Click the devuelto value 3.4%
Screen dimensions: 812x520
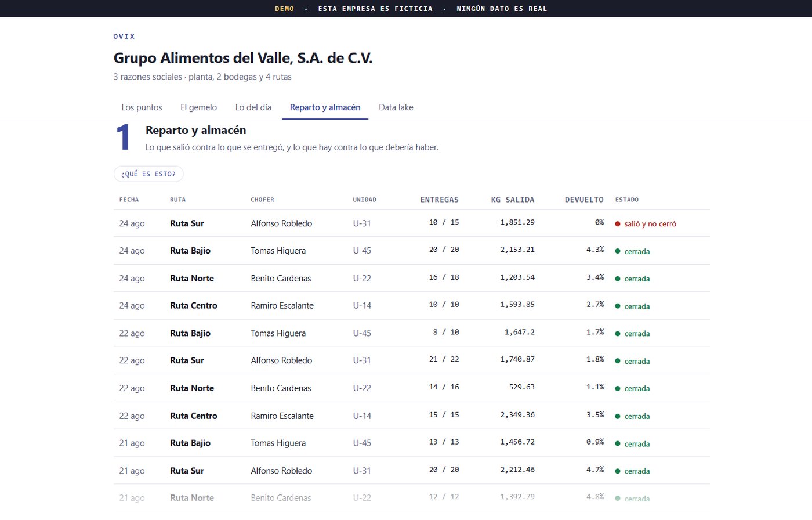tap(595, 277)
